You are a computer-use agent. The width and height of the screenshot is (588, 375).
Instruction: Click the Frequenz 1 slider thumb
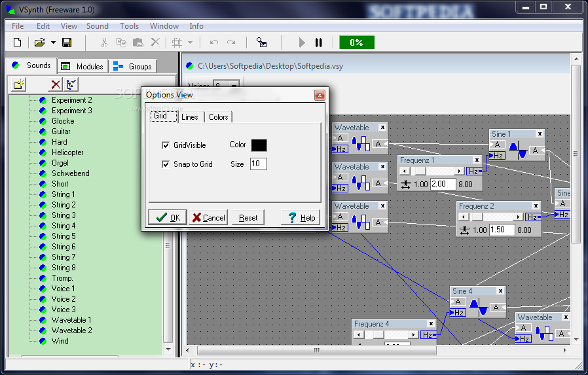tap(420, 171)
